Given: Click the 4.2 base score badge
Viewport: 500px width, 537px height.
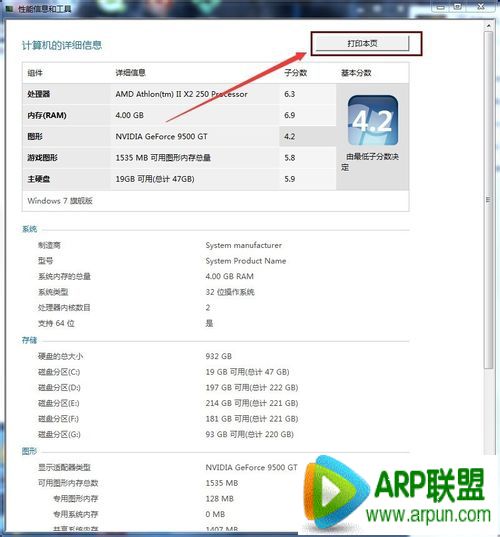Looking at the screenshot, I should tap(373, 120).
